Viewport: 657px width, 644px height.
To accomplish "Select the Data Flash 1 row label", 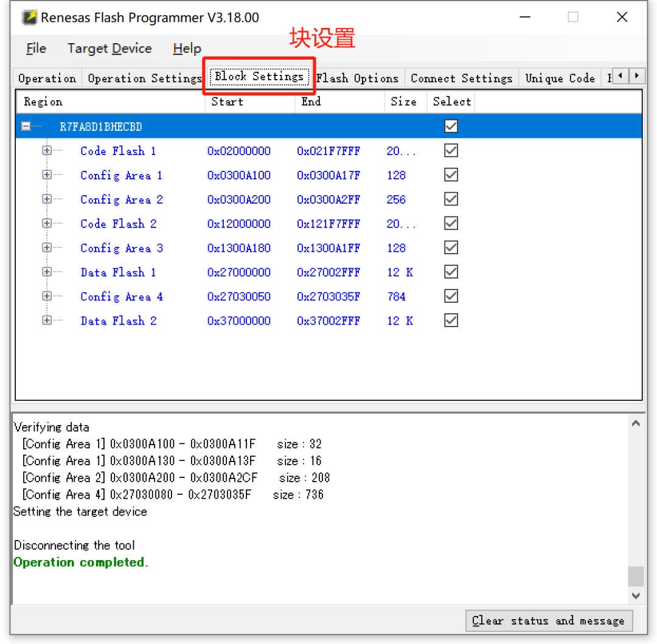I will point(118,272).
